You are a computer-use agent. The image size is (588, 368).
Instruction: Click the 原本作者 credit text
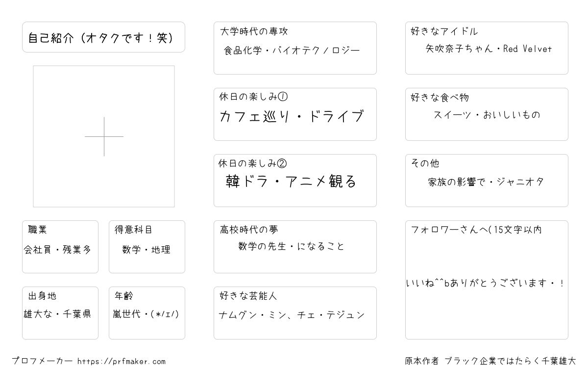click(x=490, y=361)
